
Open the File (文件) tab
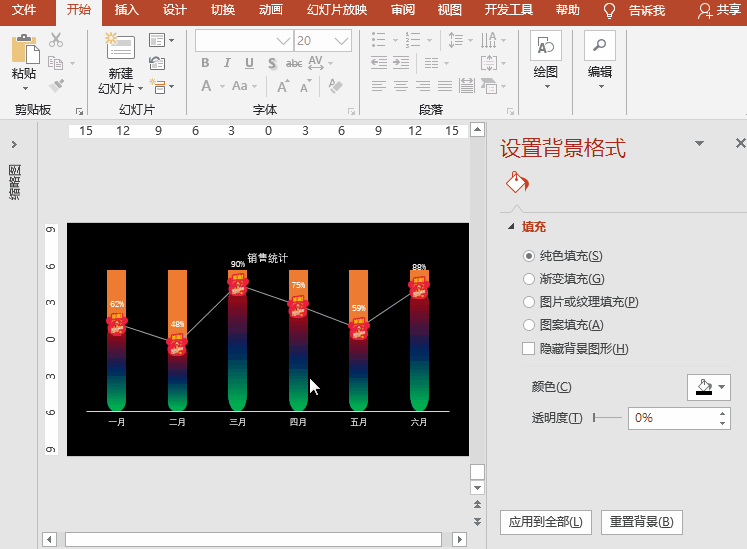24,10
